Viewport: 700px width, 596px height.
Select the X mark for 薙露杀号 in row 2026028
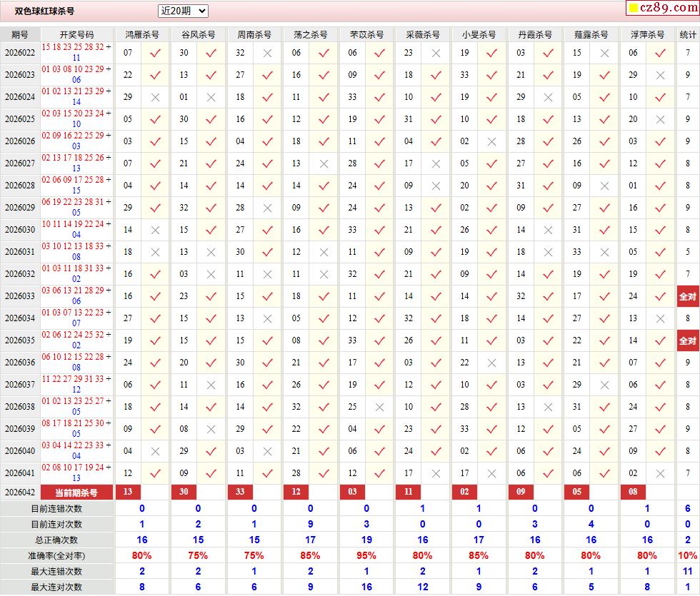coord(604,186)
